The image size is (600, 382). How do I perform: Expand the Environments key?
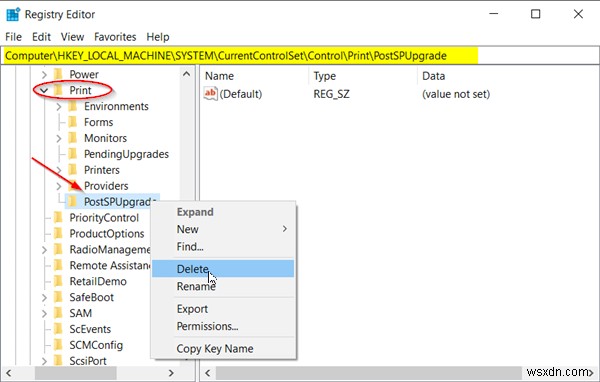(x=59, y=106)
